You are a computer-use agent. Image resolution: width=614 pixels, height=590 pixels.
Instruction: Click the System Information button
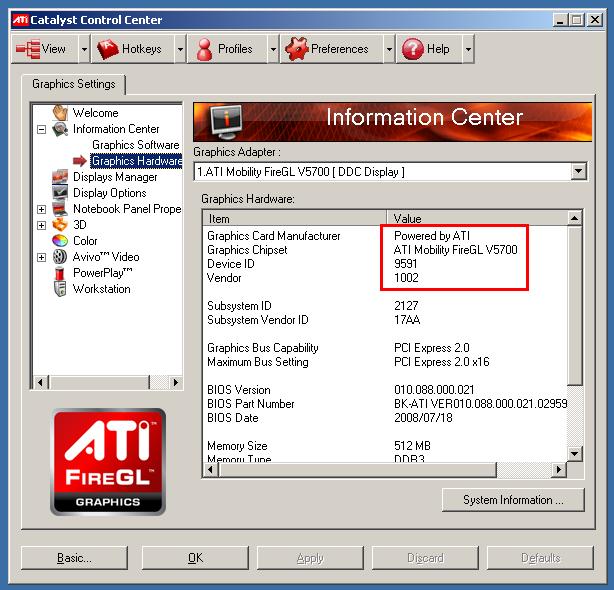tap(513, 500)
